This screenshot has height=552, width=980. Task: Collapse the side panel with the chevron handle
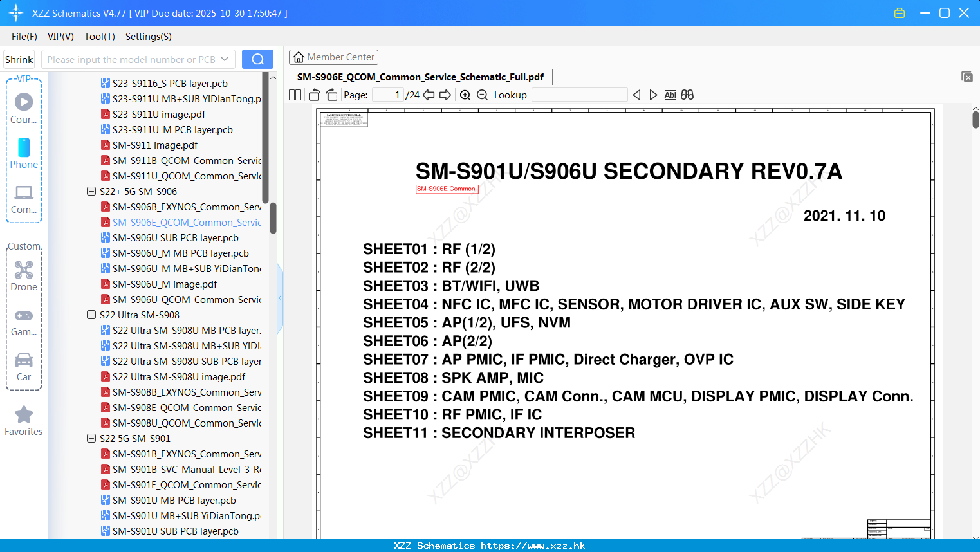coord(280,298)
